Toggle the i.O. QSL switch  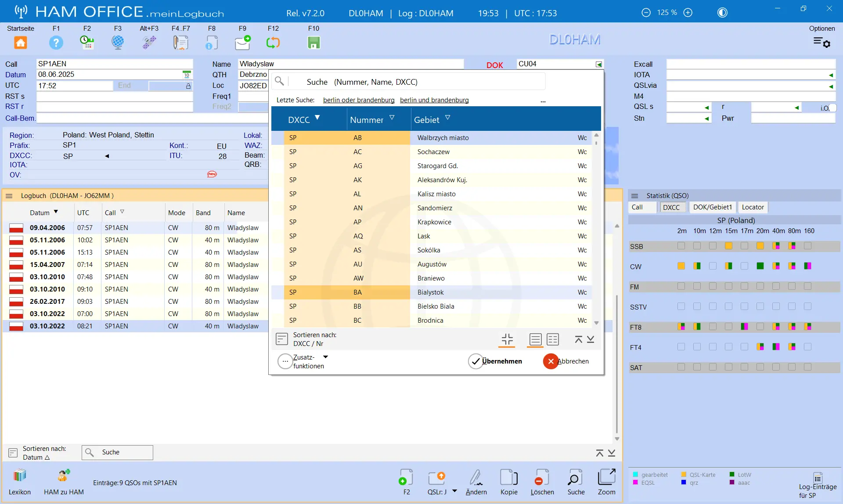tap(832, 108)
